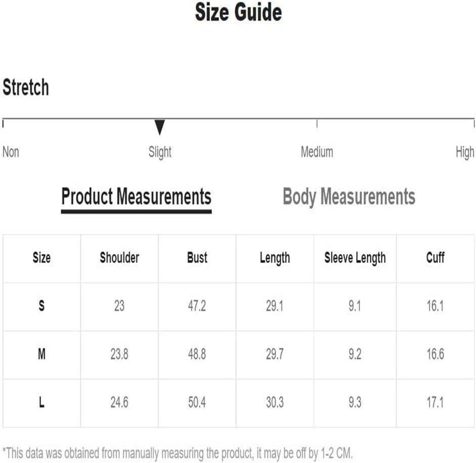The width and height of the screenshot is (476, 463).
Task: Click the Medium stretch label
Action: (x=317, y=152)
